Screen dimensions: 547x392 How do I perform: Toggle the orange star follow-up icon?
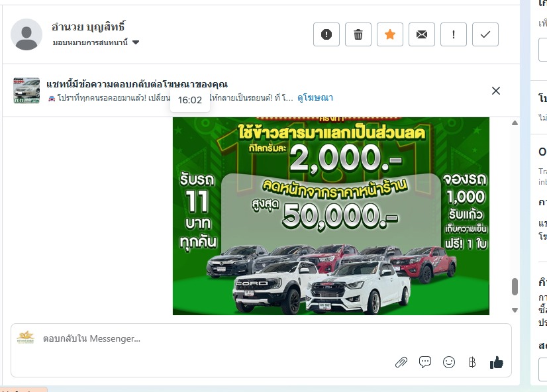tap(389, 34)
